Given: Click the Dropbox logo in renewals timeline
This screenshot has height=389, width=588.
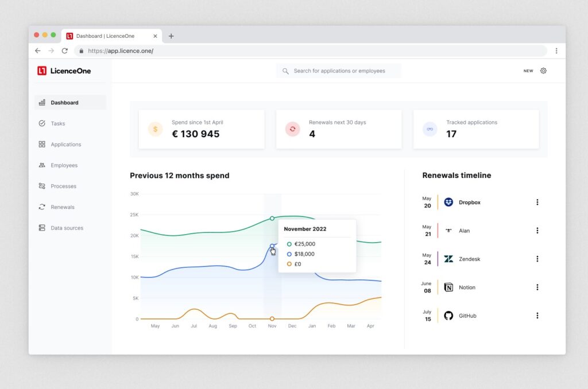Looking at the screenshot, I should 448,202.
